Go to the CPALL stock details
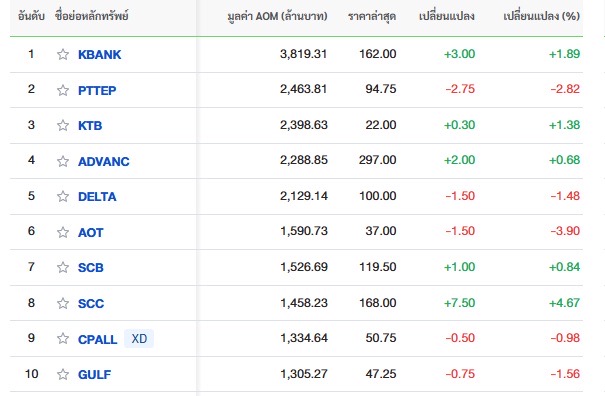Viewport: 605px width, 396px height. 97,340
